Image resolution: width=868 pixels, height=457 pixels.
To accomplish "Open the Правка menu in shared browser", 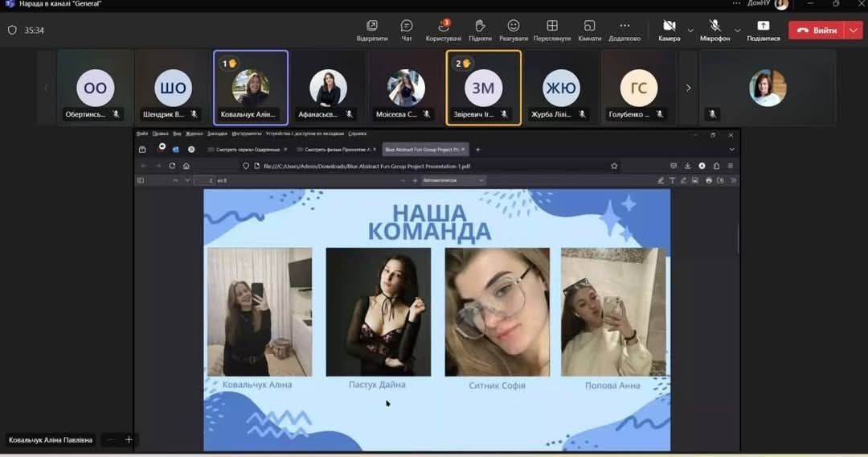I will 160,134.
